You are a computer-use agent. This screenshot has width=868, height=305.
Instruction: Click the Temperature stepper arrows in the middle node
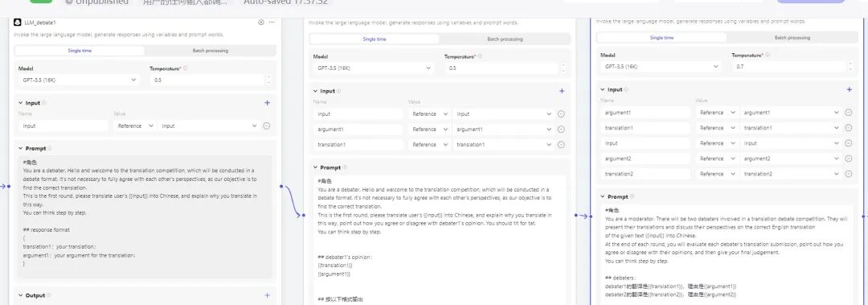point(563,68)
